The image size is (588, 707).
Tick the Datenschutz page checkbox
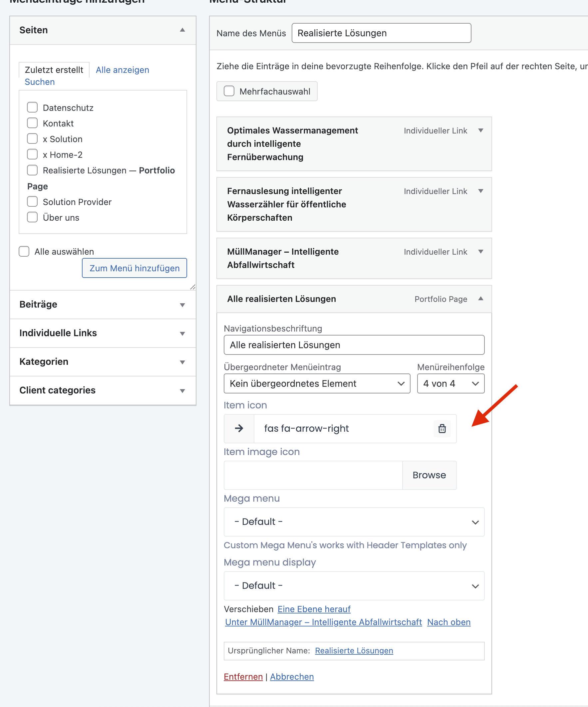tap(32, 108)
